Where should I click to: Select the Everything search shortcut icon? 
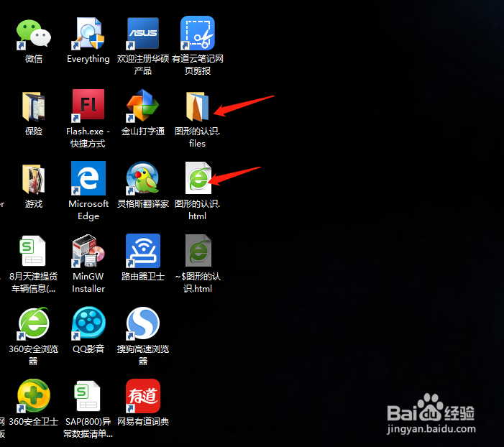(x=88, y=34)
